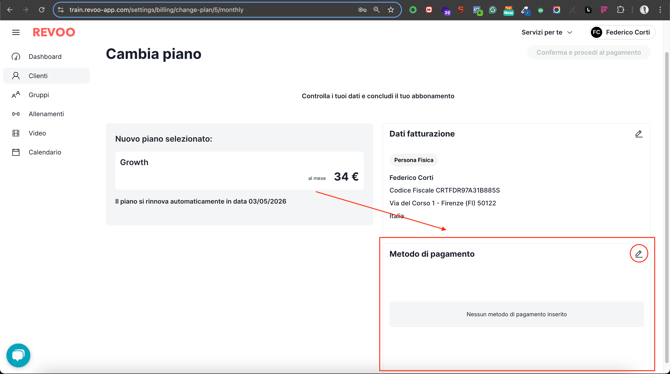Click the zoom magnifier icon in address bar

pyautogui.click(x=376, y=10)
